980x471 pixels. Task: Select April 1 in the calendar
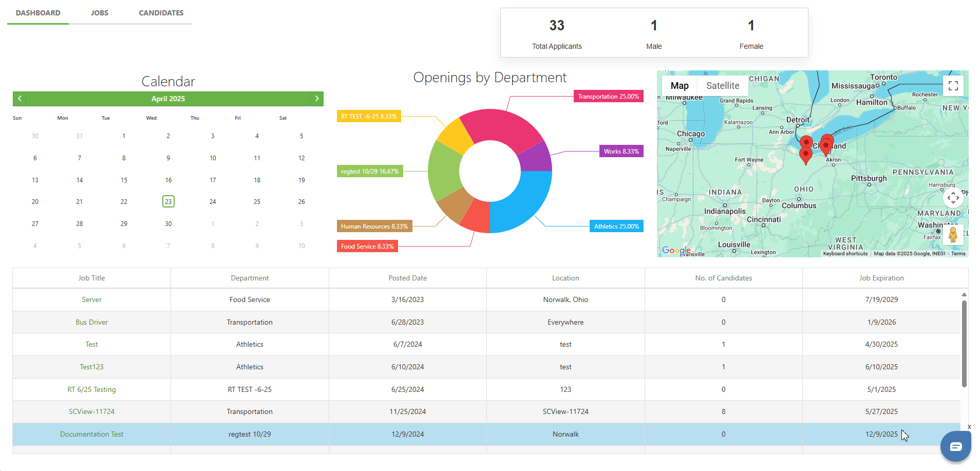click(x=124, y=136)
